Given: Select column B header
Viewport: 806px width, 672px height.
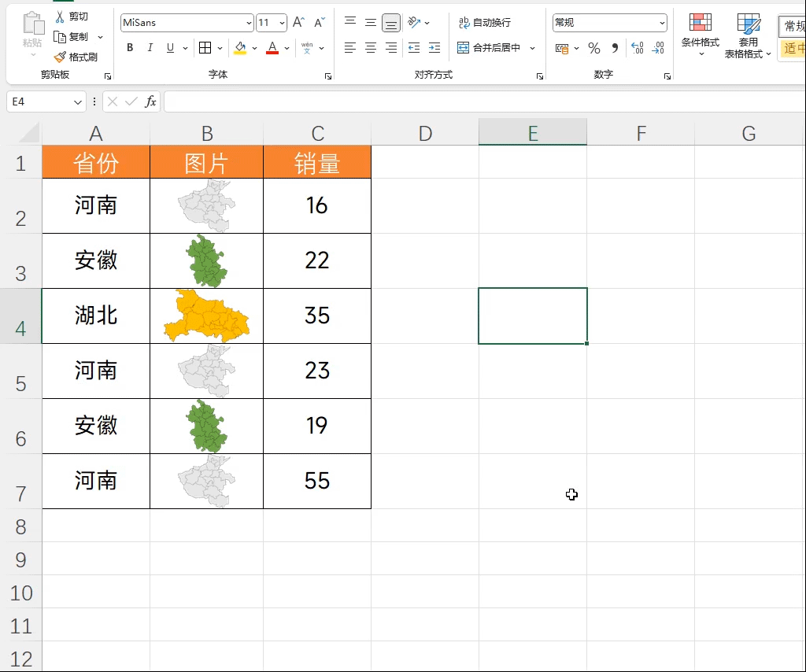Looking at the screenshot, I should pos(206,134).
